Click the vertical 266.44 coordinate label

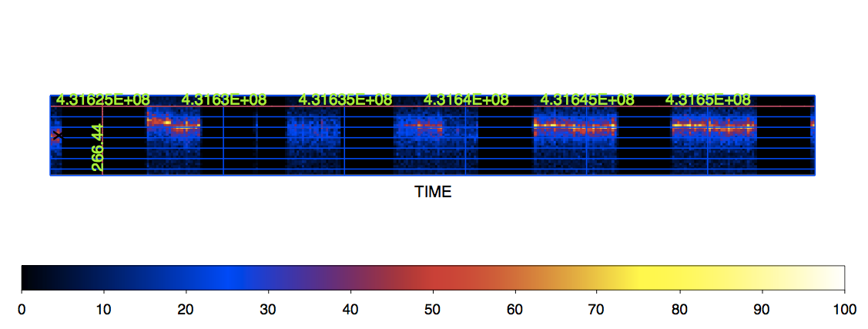click(x=97, y=148)
